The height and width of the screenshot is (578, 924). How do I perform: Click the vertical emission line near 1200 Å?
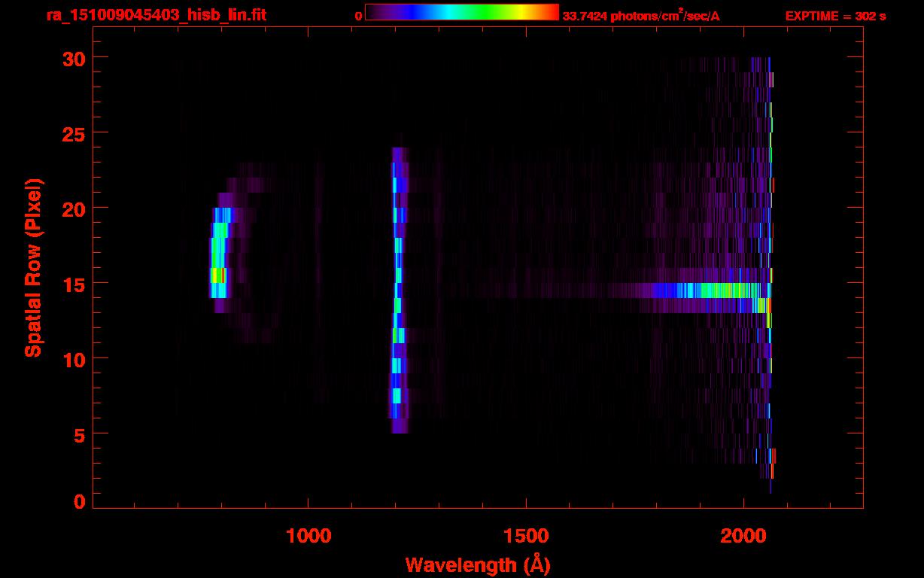pyautogui.click(x=397, y=290)
